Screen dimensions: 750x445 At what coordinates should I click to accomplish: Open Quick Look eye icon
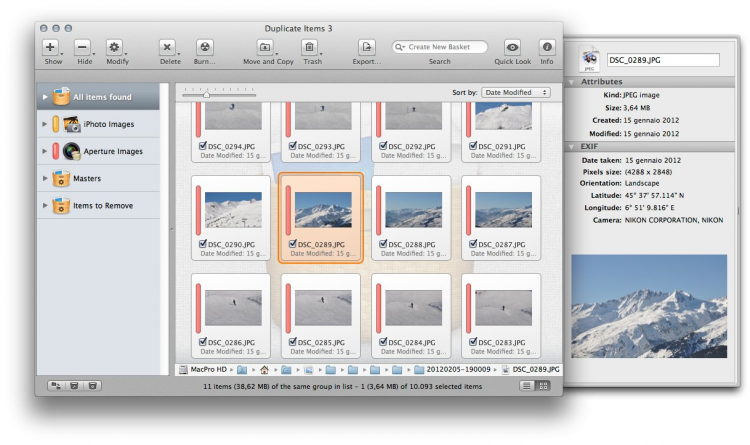coord(512,47)
